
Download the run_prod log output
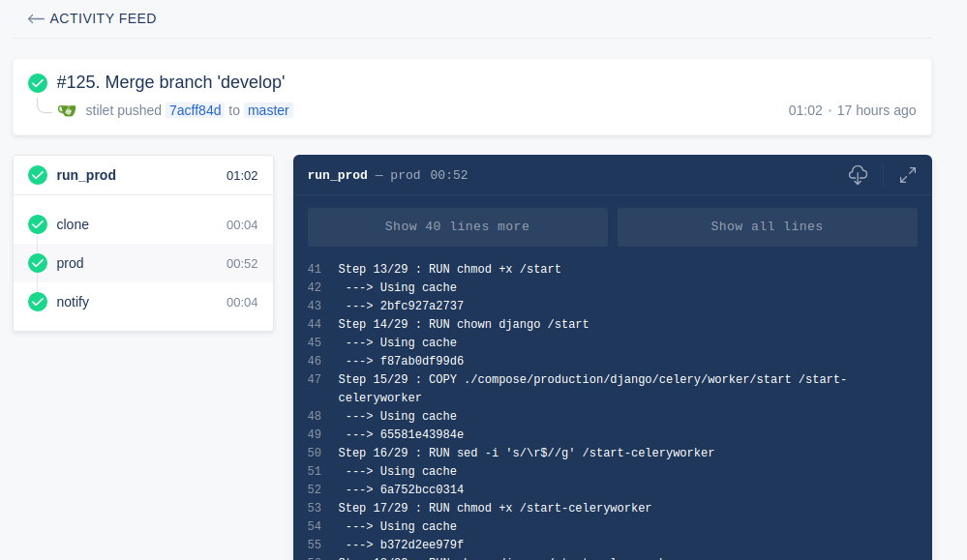[858, 175]
